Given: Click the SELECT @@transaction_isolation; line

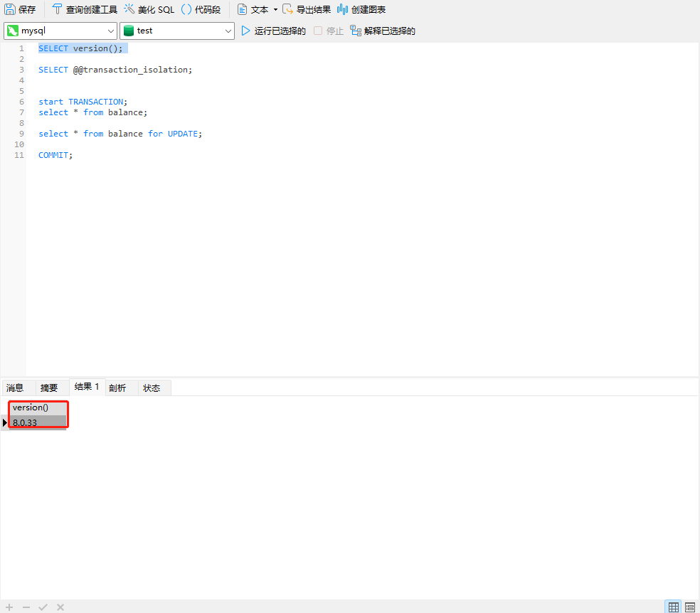Looking at the screenshot, I should point(115,70).
